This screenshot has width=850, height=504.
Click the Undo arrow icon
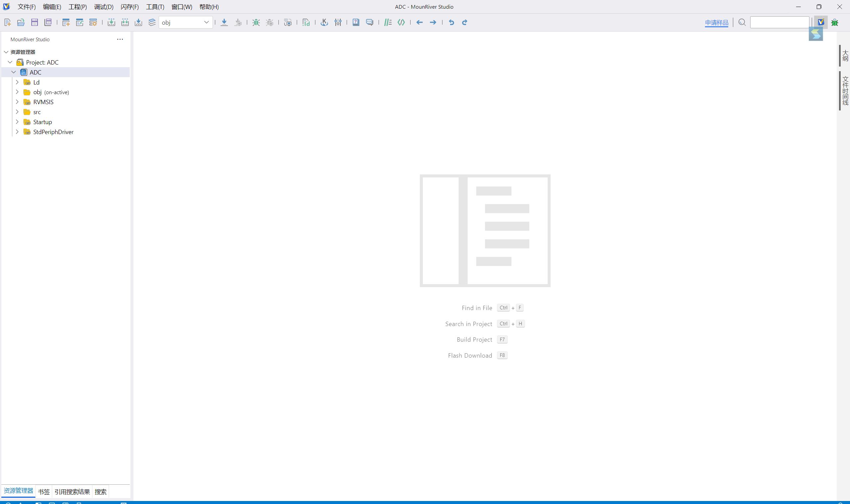pos(451,22)
